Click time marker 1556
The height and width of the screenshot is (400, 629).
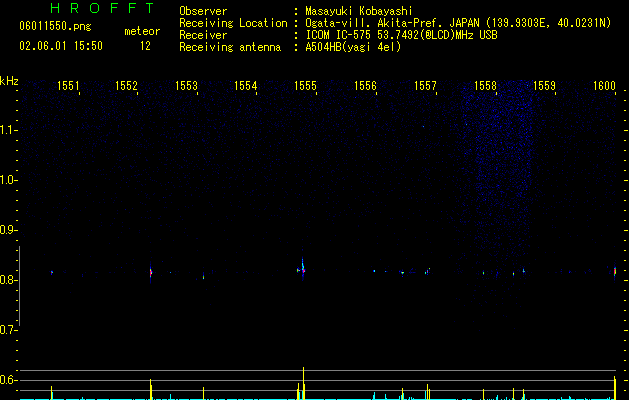[365, 85]
